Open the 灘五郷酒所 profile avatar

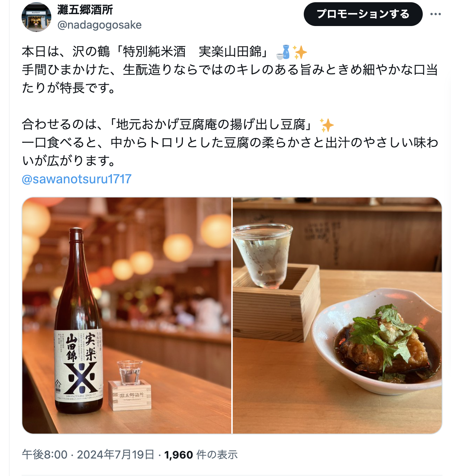(x=36, y=17)
